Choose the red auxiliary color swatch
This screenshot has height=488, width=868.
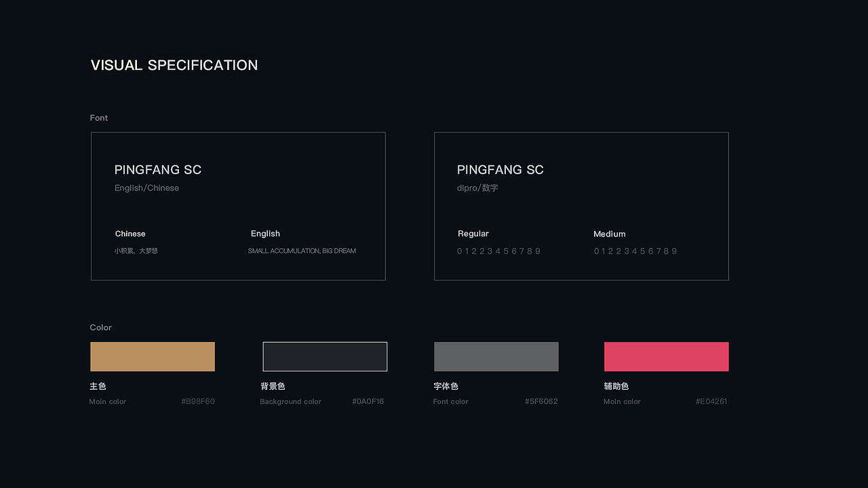click(x=667, y=357)
